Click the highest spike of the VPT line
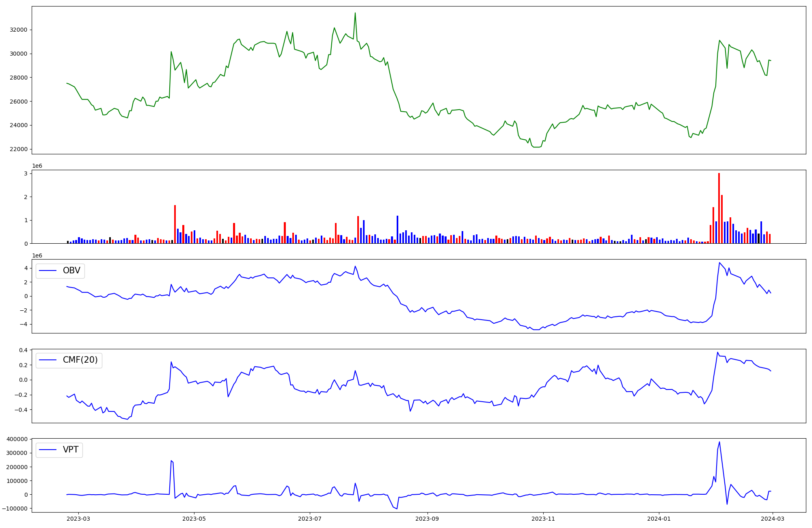The height and width of the screenshot is (528, 812). (719, 442)
